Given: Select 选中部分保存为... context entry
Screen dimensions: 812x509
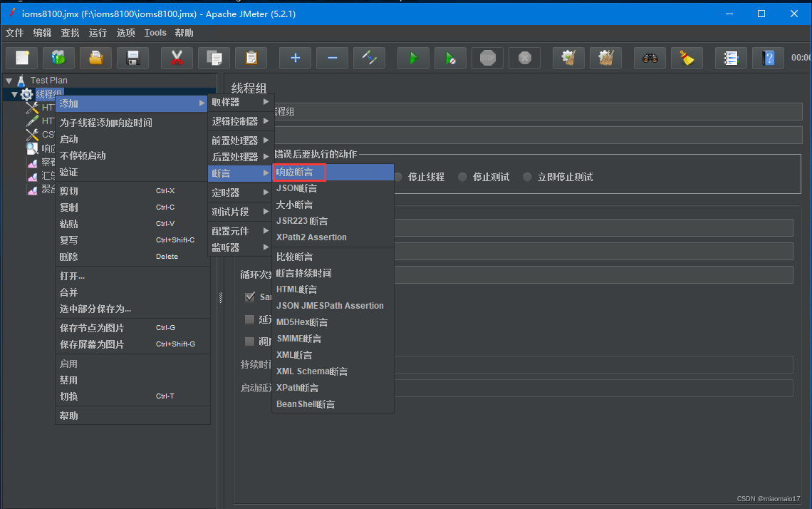Looking at the screenshot, I should click(x=132, y=309).
